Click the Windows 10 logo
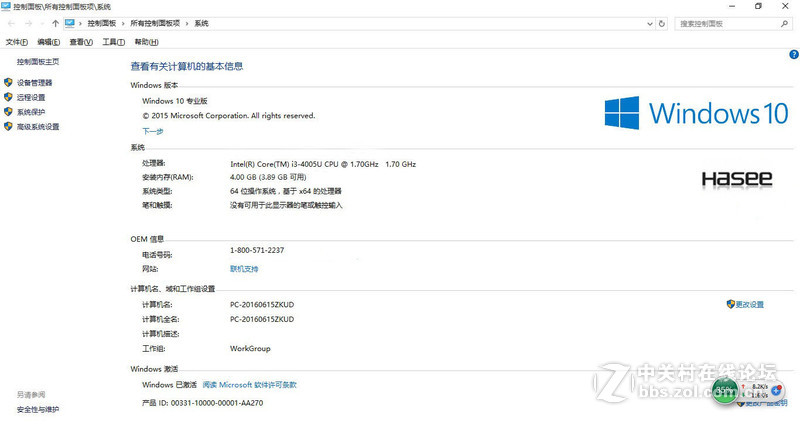This screenshot has width=800, height=426. point(696,113)
